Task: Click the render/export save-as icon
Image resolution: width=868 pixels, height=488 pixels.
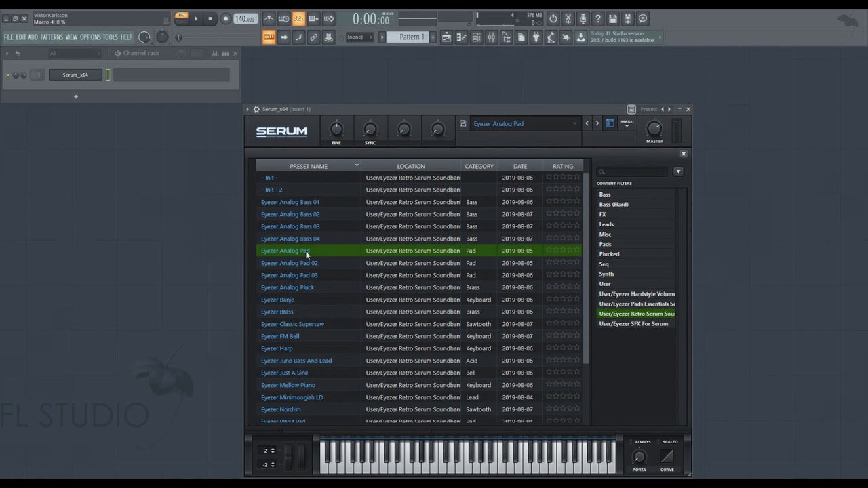Action: coord(628,19)
